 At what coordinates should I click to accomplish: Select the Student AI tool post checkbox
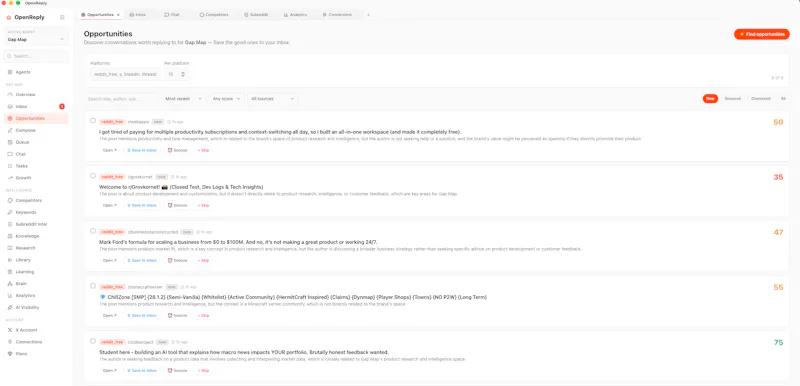coord(93,341)
